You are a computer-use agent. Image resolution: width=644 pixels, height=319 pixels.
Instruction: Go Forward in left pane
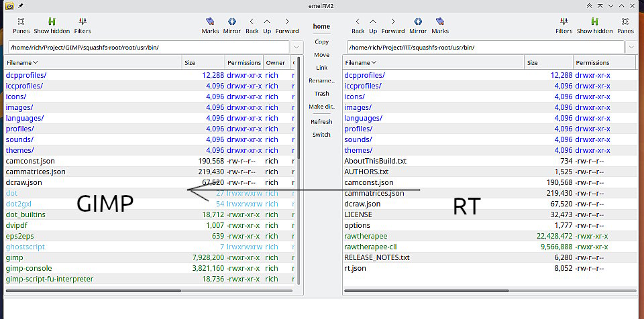click(x=287, y=25)
